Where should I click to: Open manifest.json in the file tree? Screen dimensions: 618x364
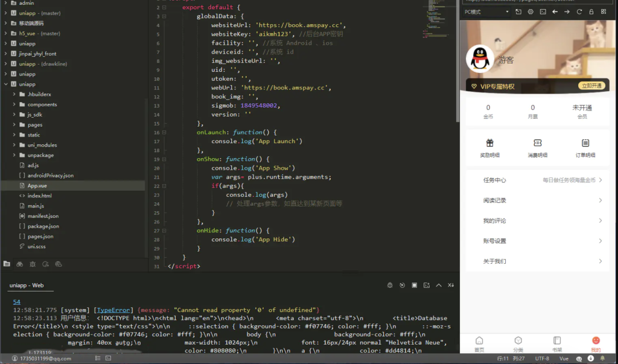[x=43, y=216]
